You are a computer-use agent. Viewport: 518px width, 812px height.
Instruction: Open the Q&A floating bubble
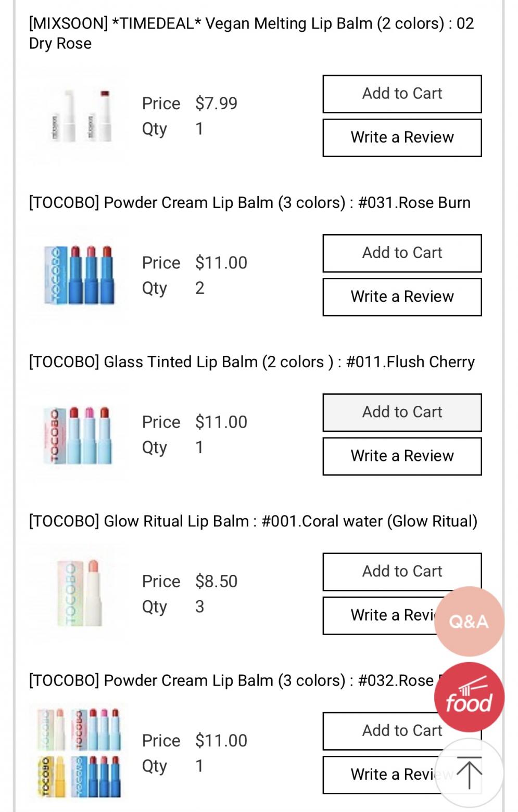pos(469,621)
